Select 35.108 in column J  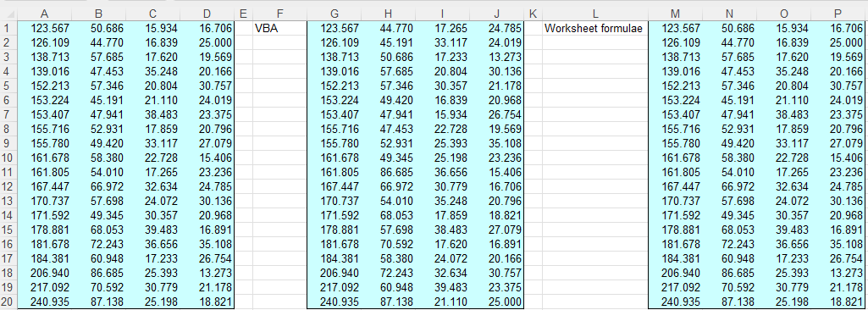[496, 143]
